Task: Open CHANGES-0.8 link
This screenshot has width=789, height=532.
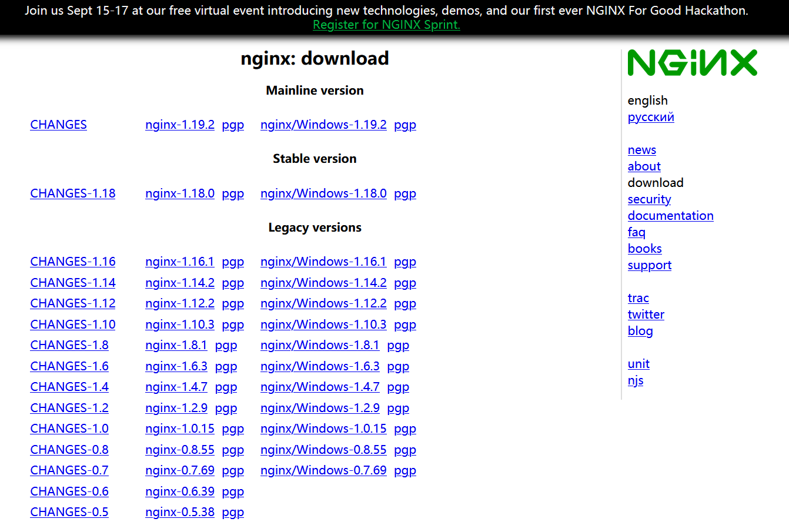Action: (69, 450)
